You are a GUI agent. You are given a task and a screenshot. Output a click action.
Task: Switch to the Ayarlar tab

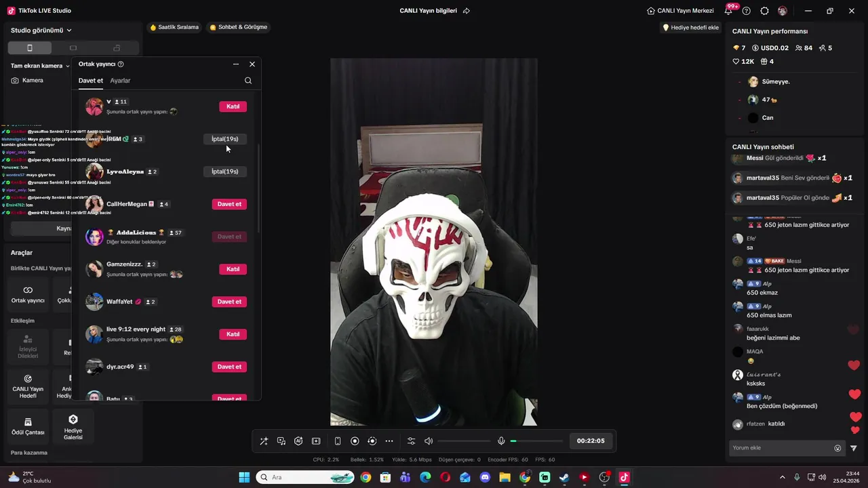tap(120, 81)
